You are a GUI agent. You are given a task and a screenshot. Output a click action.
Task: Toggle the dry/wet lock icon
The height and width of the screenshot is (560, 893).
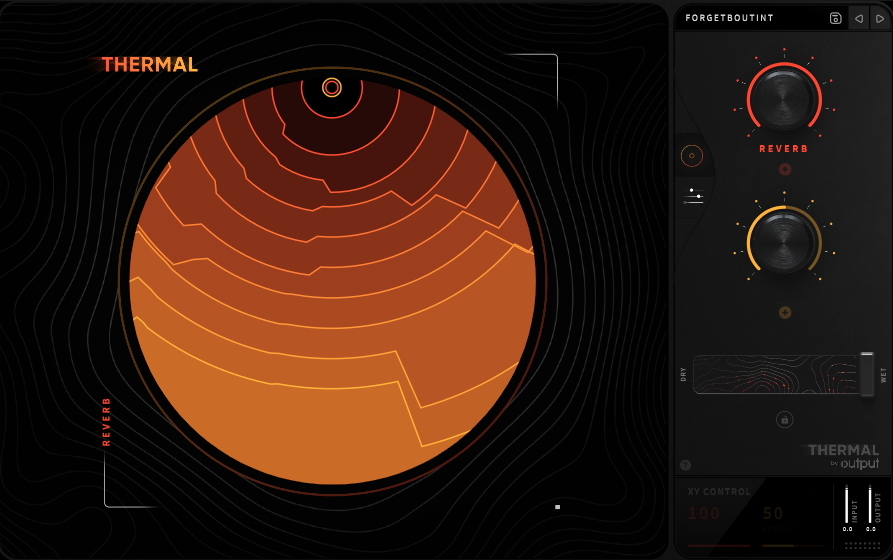[784, 419]
